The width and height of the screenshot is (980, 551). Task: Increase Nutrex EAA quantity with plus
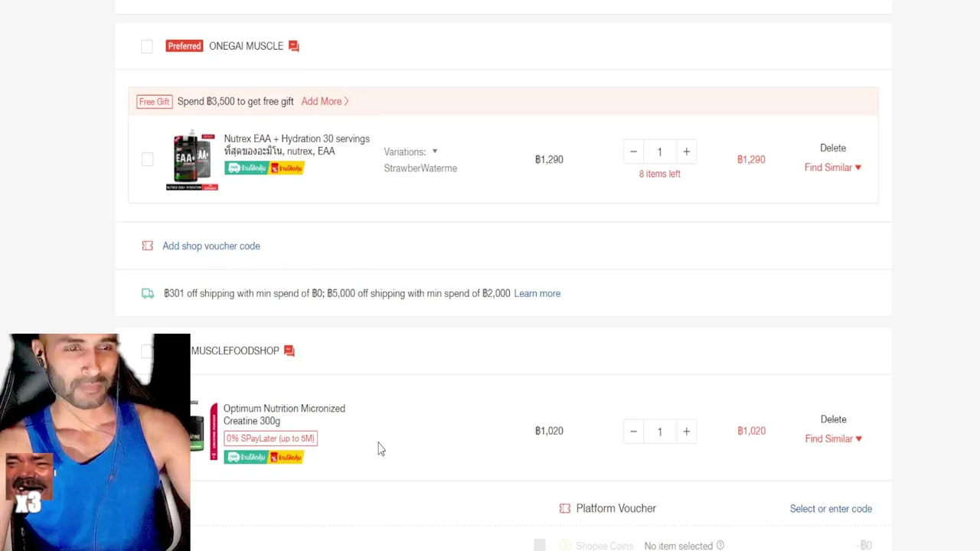(687, 152)
